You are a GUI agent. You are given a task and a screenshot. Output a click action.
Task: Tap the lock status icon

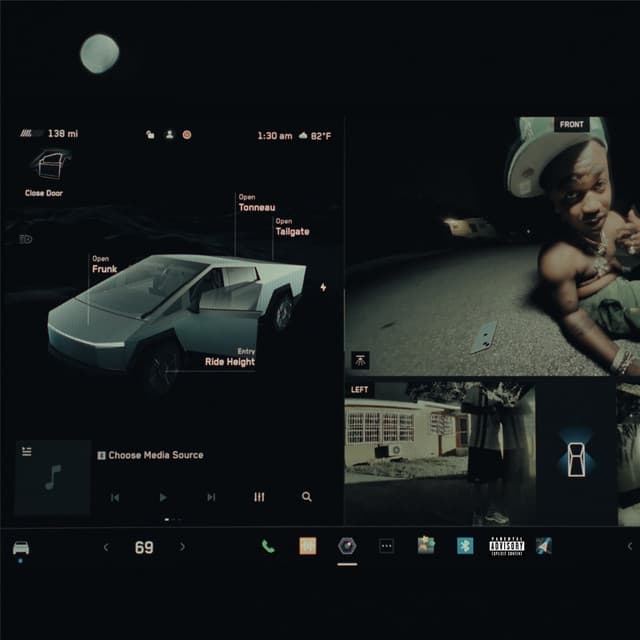[x=150, y=135]
